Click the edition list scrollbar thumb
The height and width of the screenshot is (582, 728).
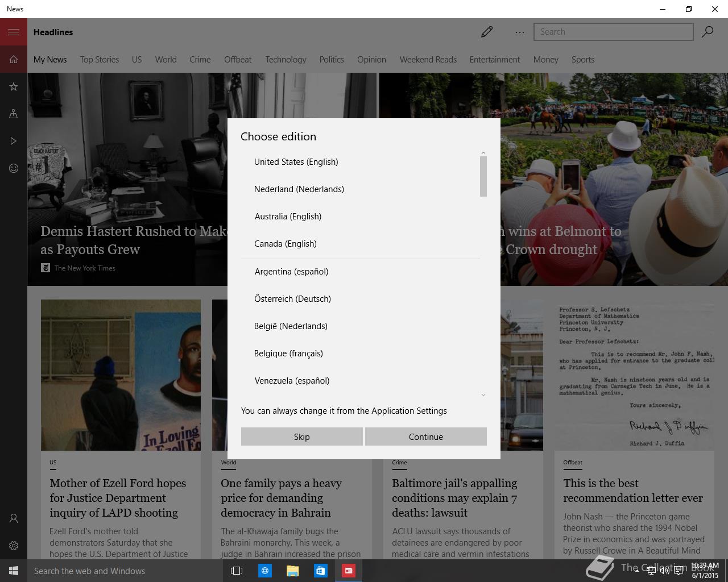coord(483,177)
